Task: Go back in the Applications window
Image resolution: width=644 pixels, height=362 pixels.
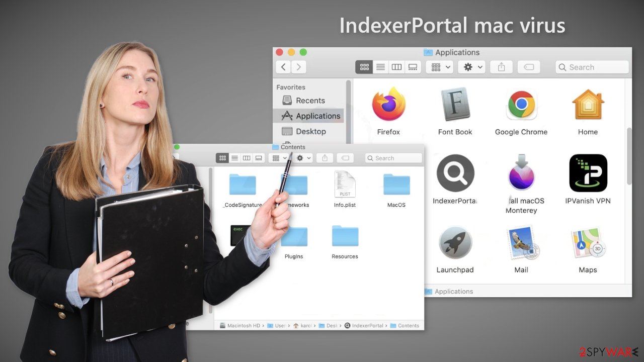Action: click(284, 67)
